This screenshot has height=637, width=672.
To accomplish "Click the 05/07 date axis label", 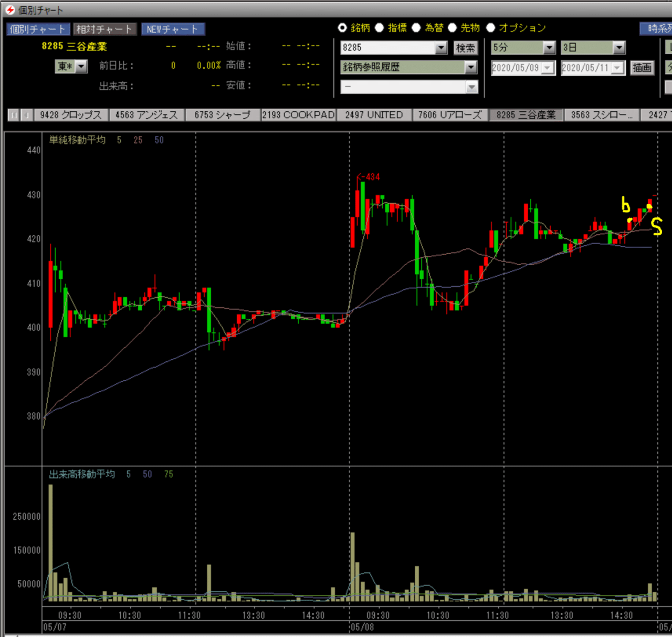I will coord(55,627).
